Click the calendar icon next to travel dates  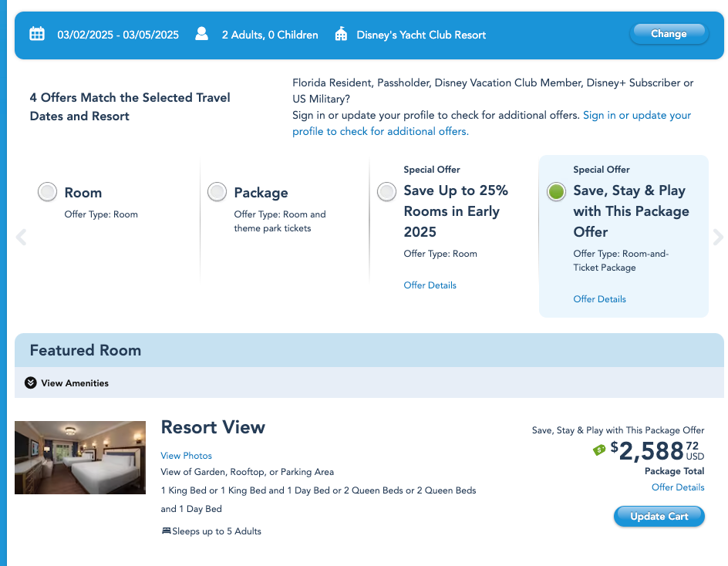[x=37, y=34]
